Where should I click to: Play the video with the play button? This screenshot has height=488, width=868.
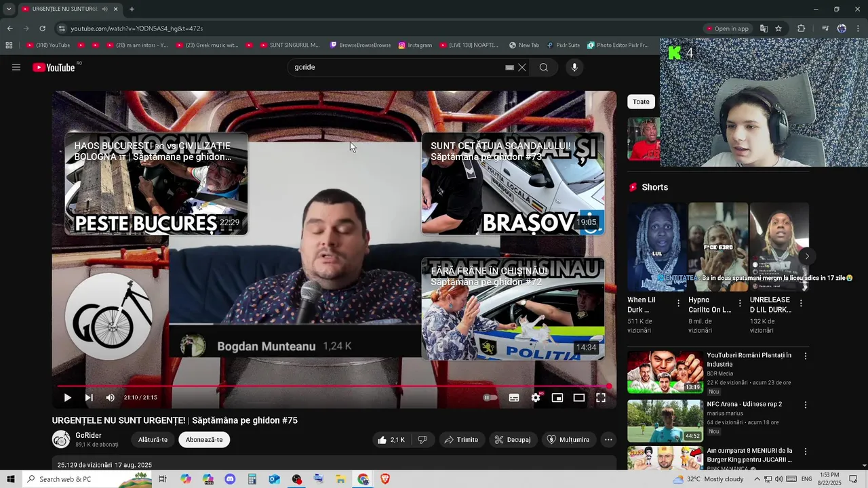point(67,398)
